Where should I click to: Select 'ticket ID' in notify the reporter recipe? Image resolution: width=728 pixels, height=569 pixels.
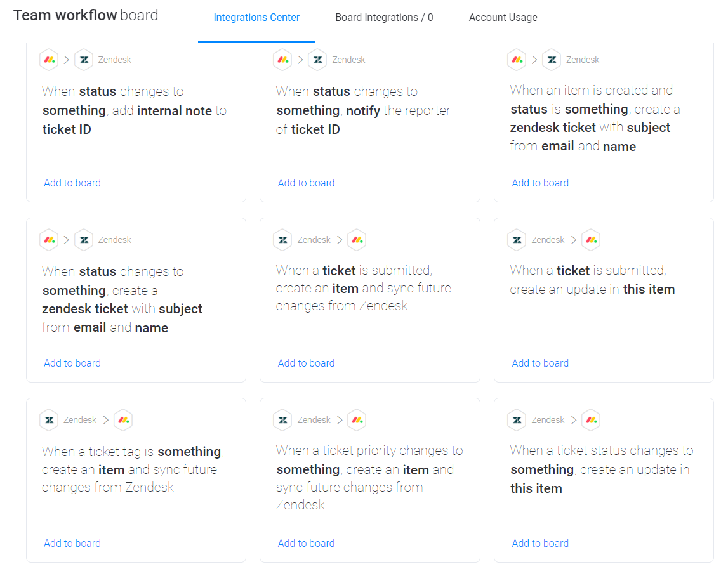point(315,129)
